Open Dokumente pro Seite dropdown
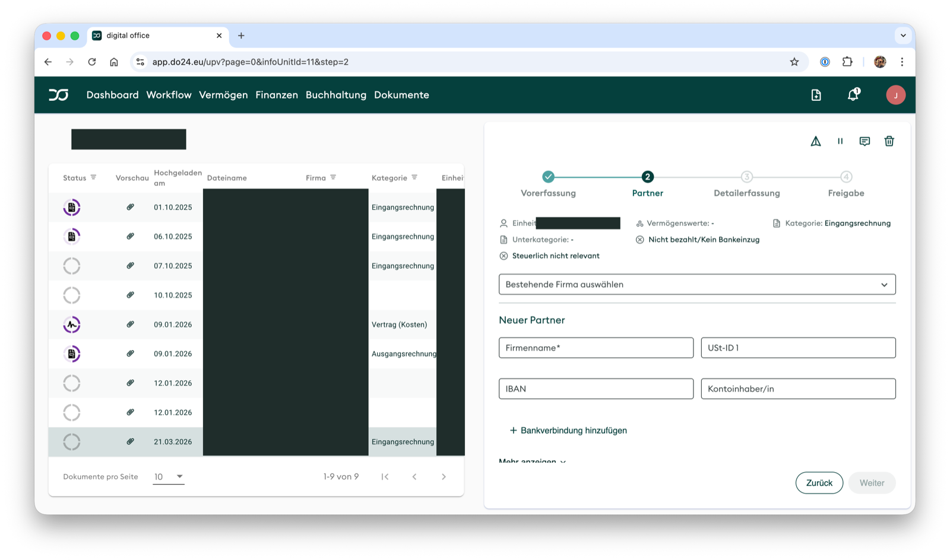 pyautogui.click(x=169, y=476)
